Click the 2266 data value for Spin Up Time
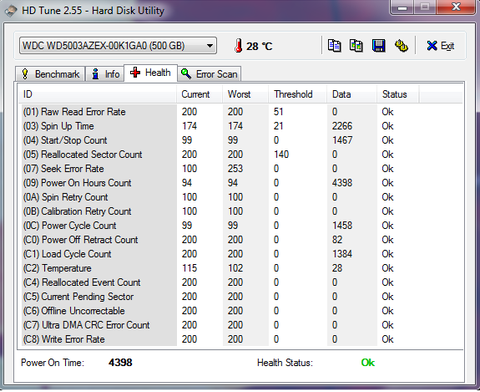The width and height of the screenshot is (480, 392). tap(342, 126)
